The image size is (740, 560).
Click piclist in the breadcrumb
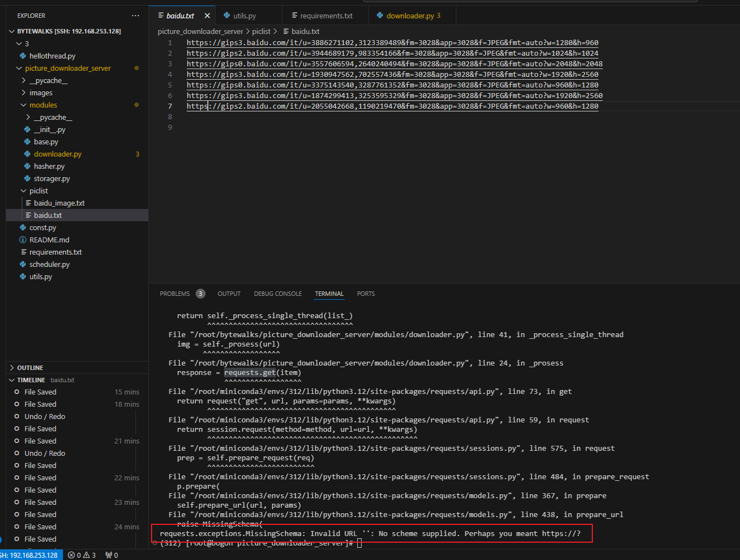pos(261,32)
